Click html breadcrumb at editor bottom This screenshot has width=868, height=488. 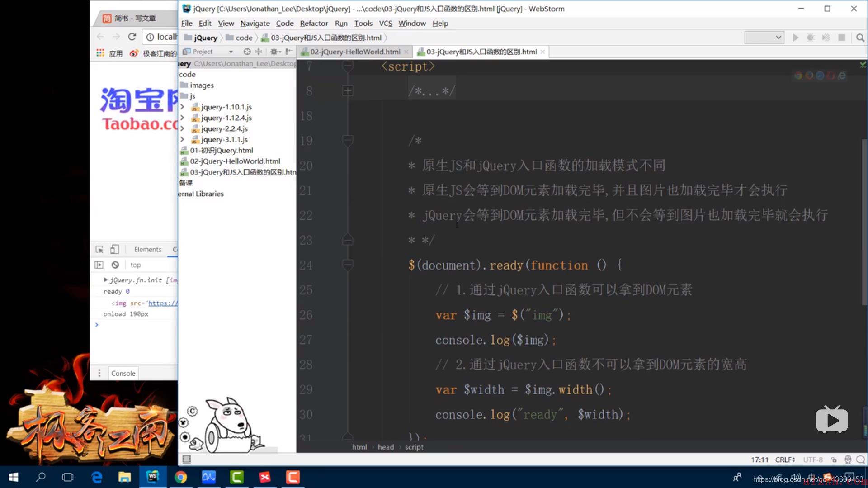(x=359, y=447)
